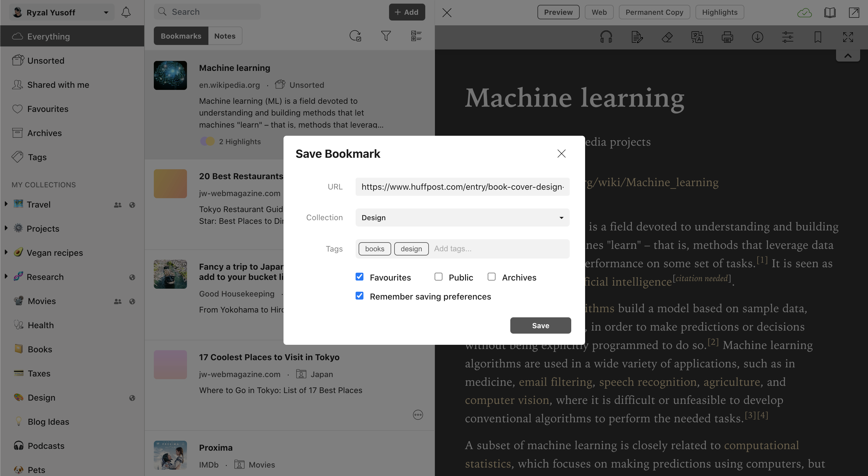Select the eraser tool icon
The image size is (868, 476).
point(667,37)
